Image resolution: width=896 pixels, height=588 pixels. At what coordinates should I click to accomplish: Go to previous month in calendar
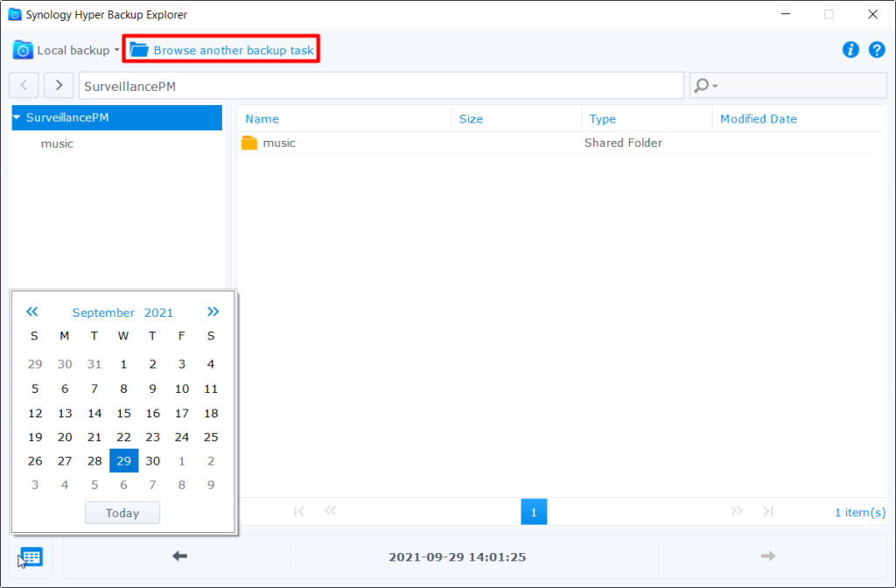(32, 311)
